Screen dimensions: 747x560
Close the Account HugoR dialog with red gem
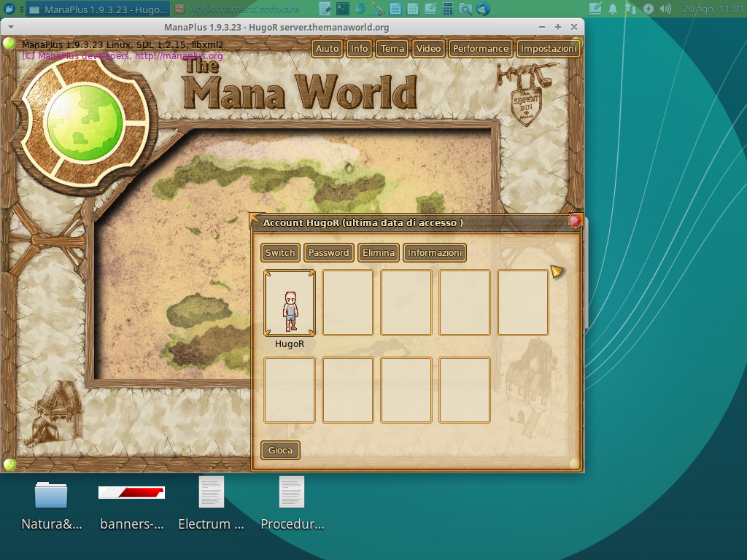click(x=575, y=221)
